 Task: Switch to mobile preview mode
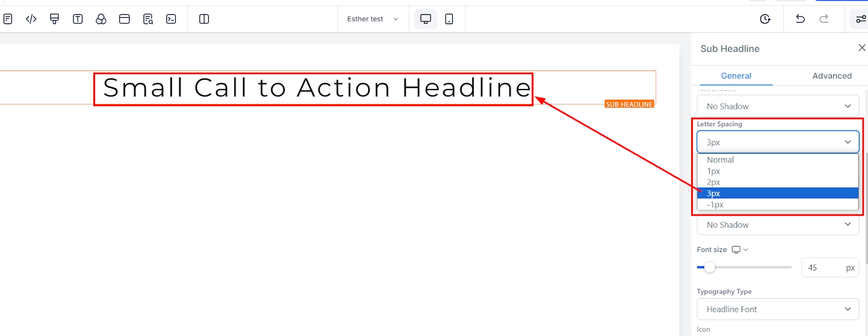click(x=449, y=19)
